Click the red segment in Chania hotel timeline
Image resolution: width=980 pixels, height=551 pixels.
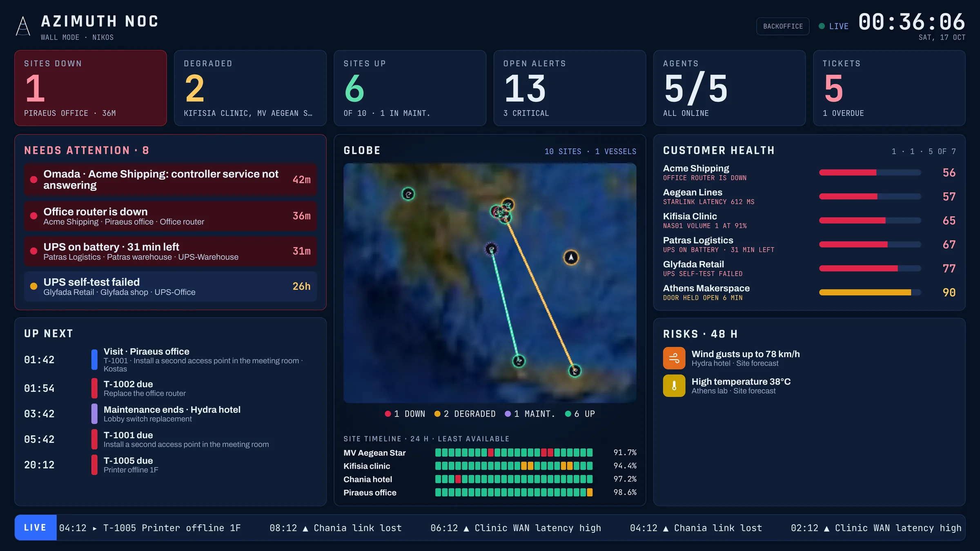458,479
